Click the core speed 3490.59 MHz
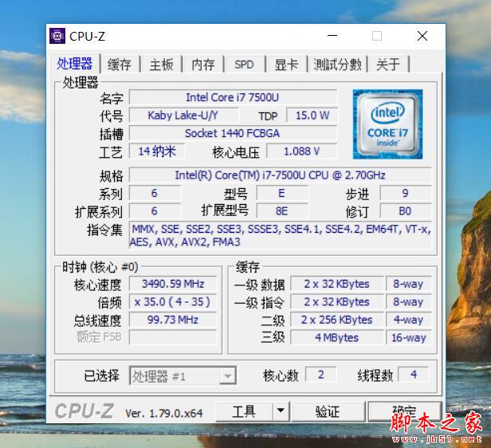This screenshot has height=448, width=491. click(173, 284)
